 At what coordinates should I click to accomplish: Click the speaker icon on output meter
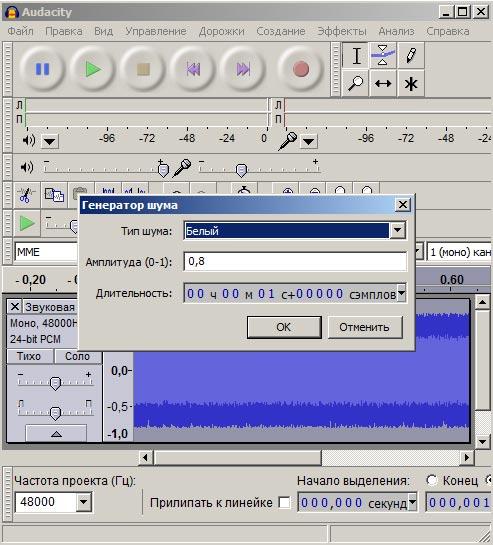click(x=29, y=140)
